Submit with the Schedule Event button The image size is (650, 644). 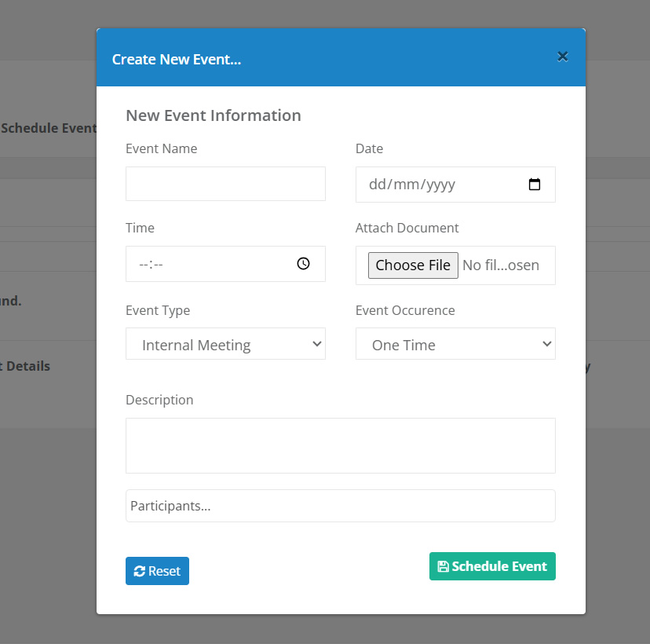(x=492, y=566)
